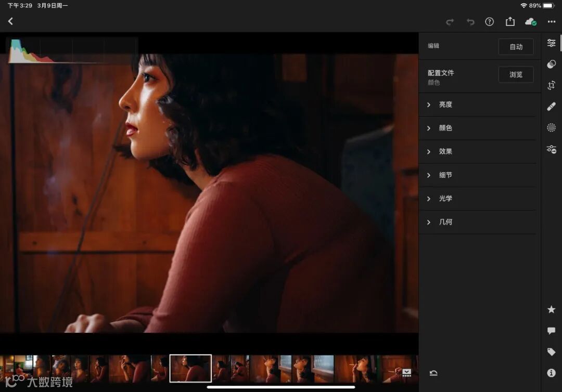Open the help question-mark icon

[489, 22]
